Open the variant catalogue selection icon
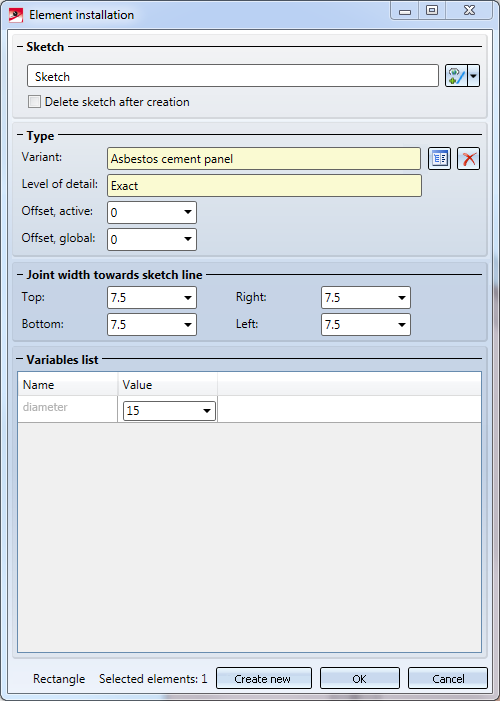The height and width of the screenshot is (701, 500). click(x=439, y=159)
